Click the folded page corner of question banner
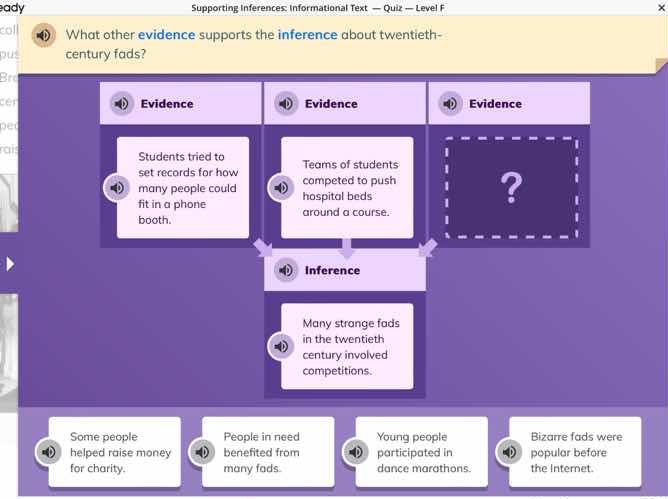 [x=661, y=65]
